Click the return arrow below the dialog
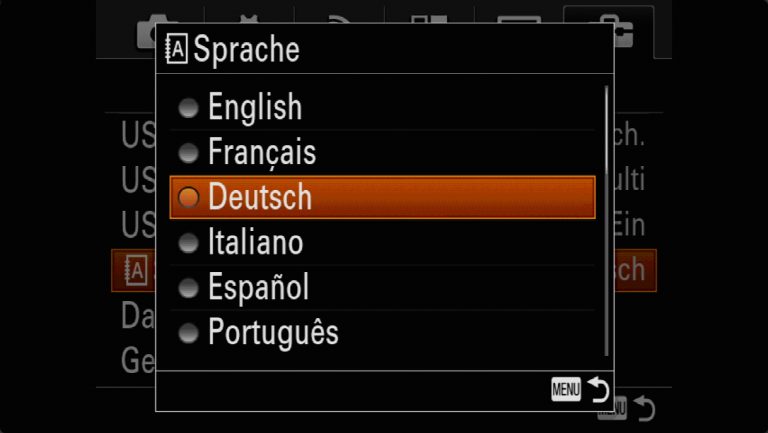 (x=644, y=408)
